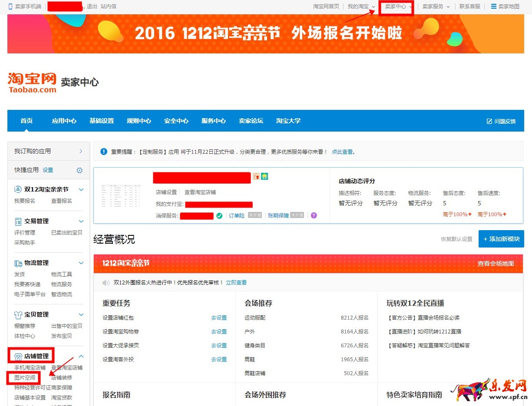
Task: Click the orange certificate badge icon
Action: [256, 176]
